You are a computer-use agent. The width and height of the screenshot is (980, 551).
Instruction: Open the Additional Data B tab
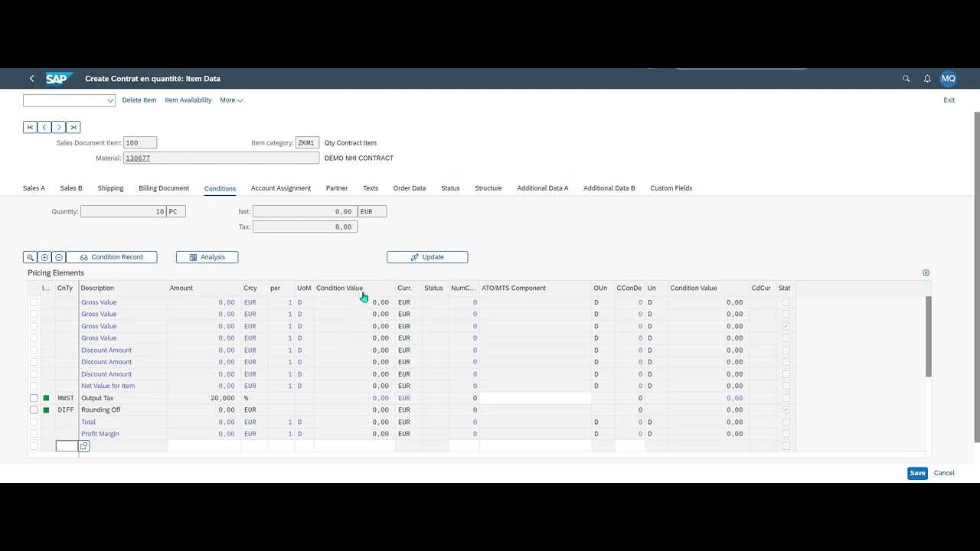pos(609,188)
